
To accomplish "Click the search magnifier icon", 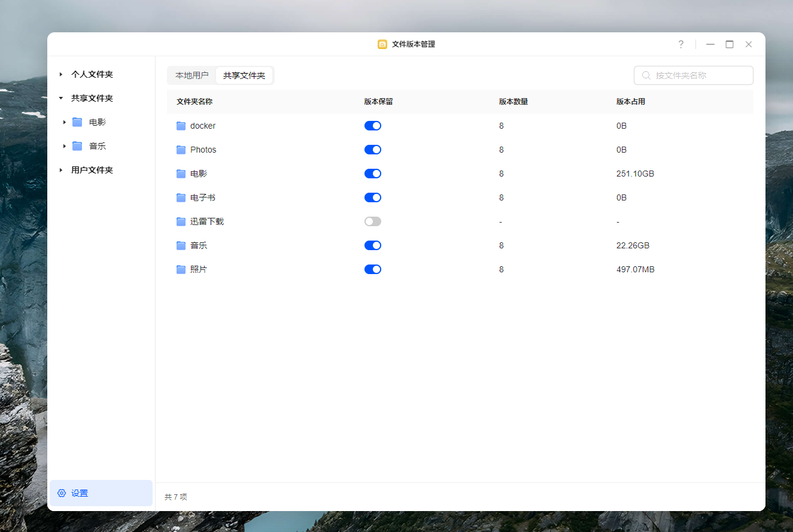I will tap(646, 75).
